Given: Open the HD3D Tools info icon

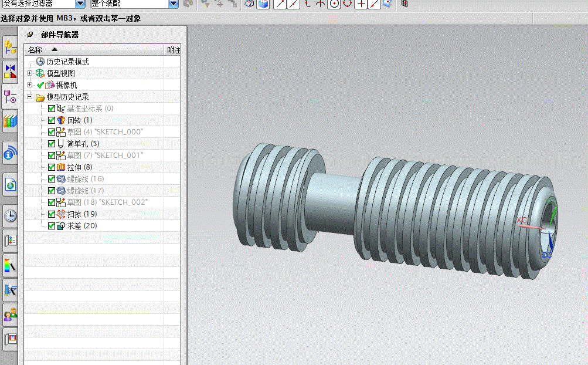Looking at the screenshot, I should (10, 153).
